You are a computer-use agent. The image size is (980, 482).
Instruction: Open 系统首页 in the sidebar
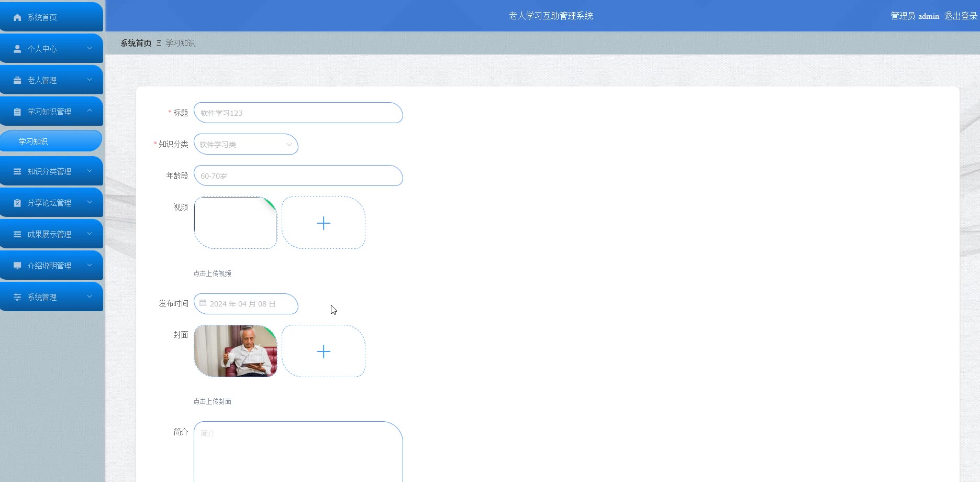click(x=51, y=17)
